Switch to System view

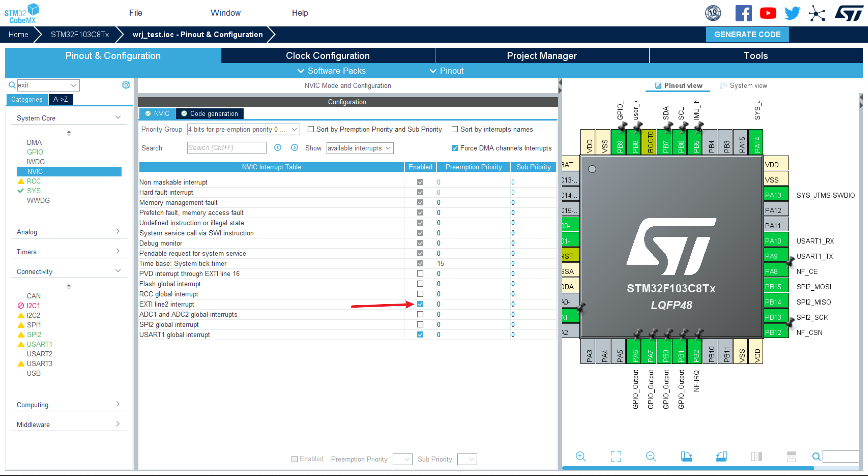[744, 85]
